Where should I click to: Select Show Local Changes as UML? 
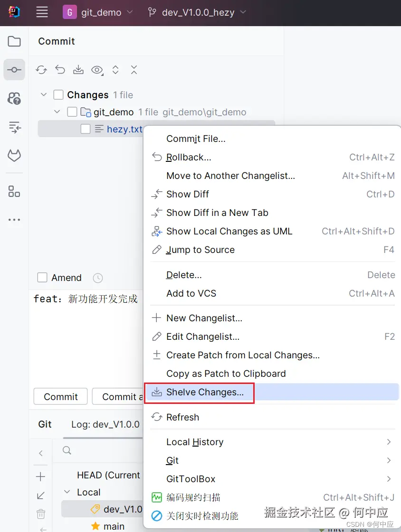coord(273,231)
